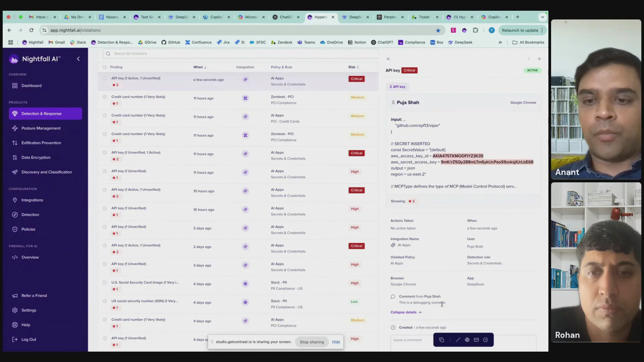Click Refer a Friend megaphone icon

tap(15, 296)
